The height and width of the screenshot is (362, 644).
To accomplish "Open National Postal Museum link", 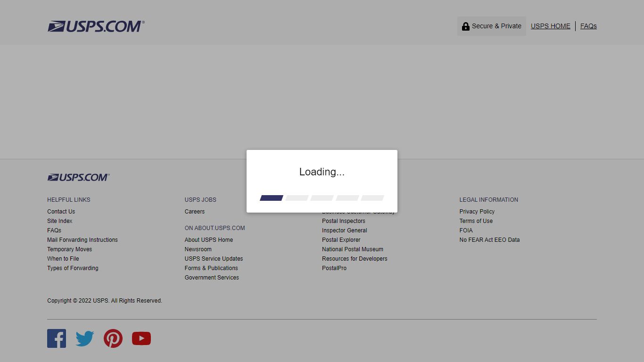I will tap(353, 249).
